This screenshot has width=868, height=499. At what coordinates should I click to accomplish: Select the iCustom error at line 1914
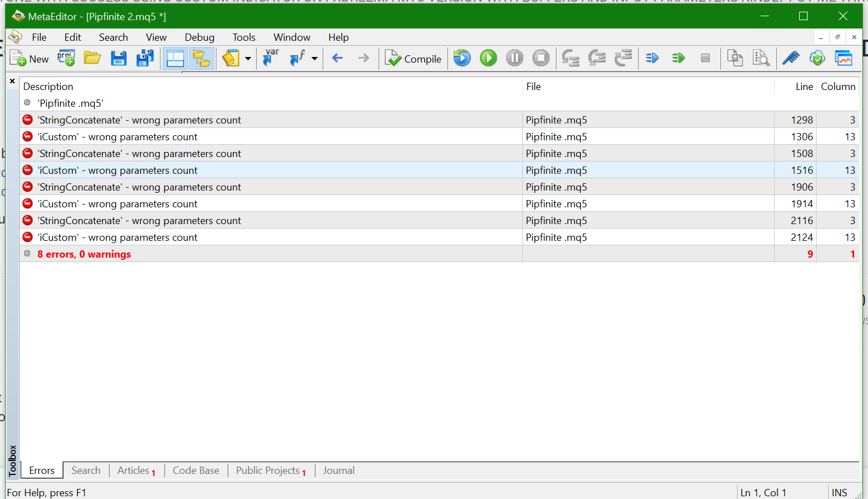click(439, 204)
